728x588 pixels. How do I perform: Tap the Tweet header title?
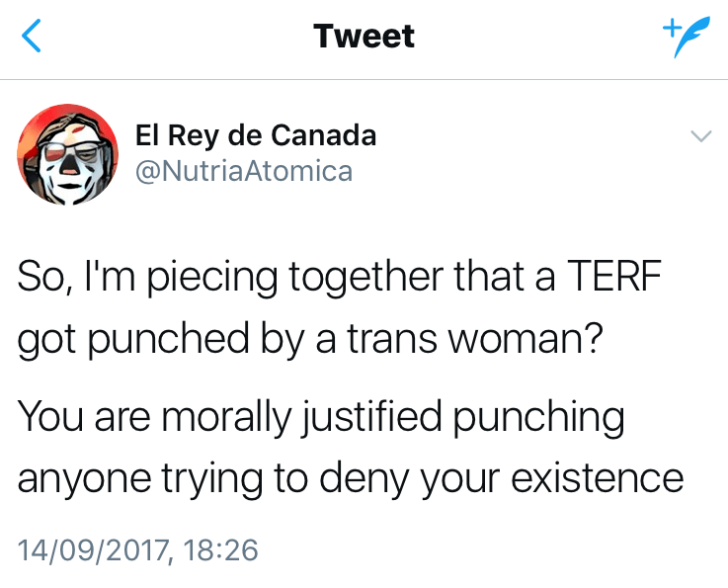tap(364, 38)
